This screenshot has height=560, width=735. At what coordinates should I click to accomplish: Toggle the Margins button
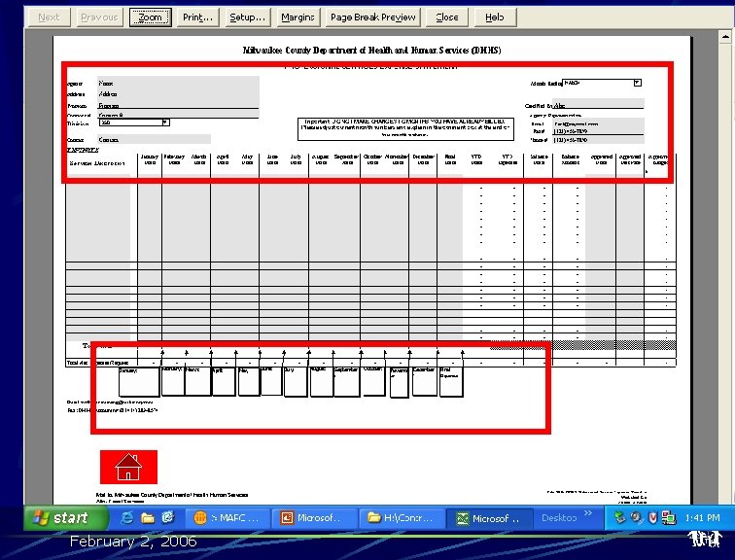[x=297, y=17]
